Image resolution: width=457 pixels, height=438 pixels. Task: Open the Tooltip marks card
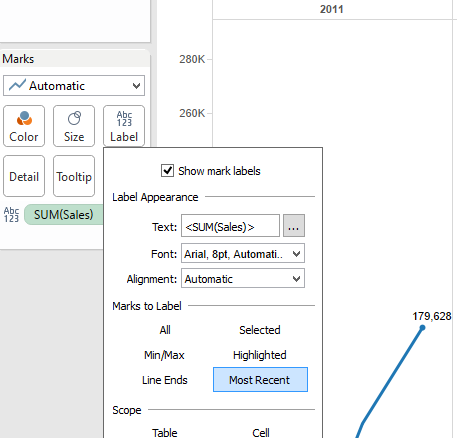pyautogui.click(x=74, y=176)
